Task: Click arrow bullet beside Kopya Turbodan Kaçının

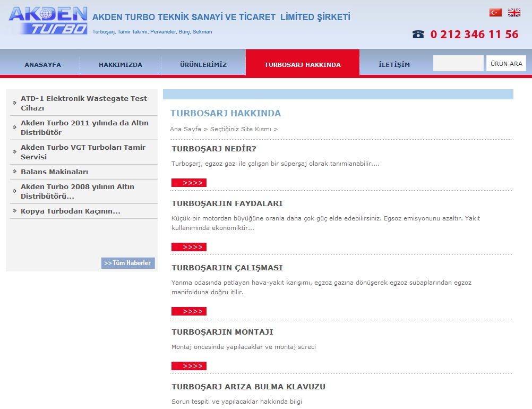Action: click(x=14, y=210)
